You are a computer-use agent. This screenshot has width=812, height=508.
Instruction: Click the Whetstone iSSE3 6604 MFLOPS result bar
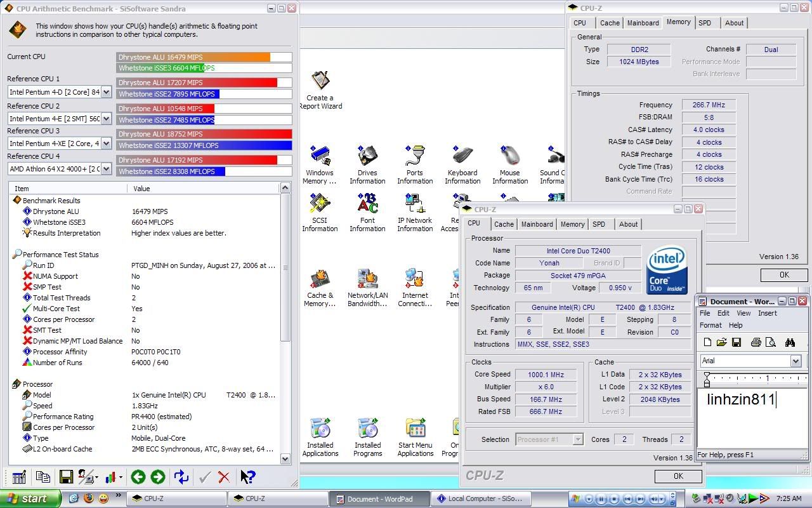point(204,68)
